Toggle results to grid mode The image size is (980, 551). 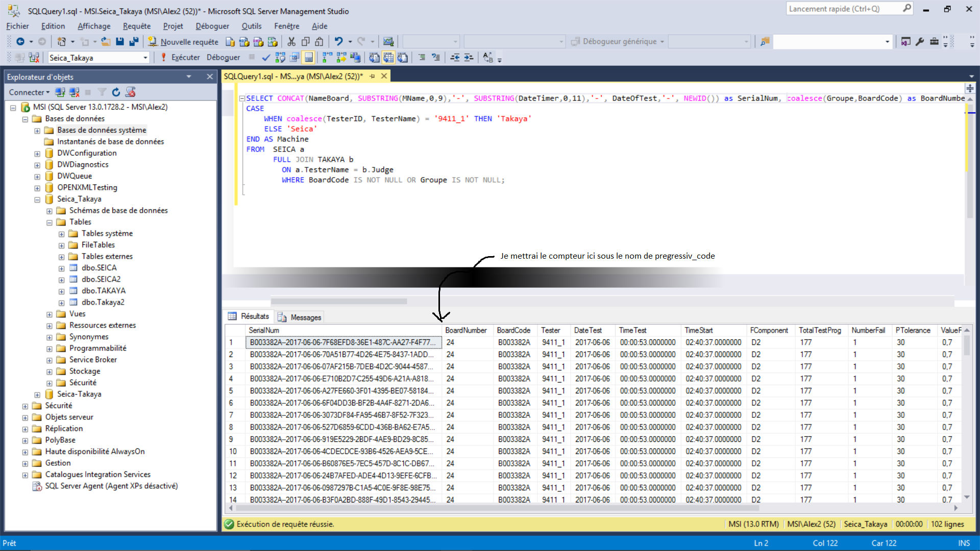point(389,57)
